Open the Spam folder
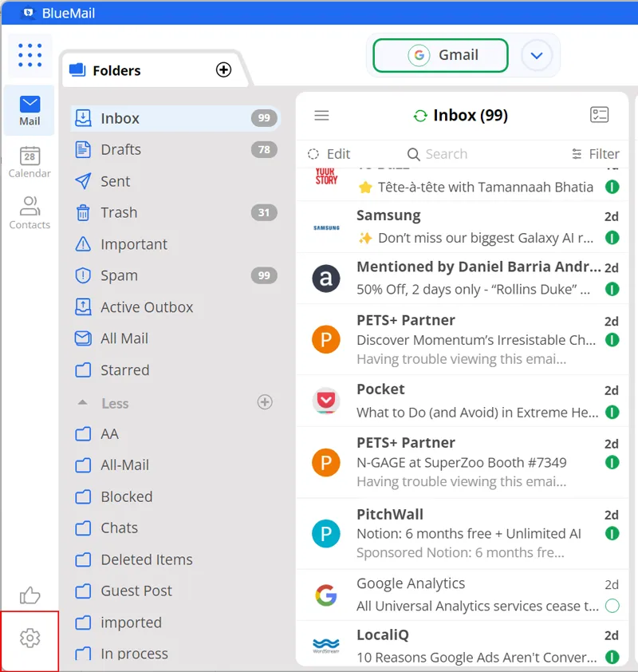 click(175, 275)
